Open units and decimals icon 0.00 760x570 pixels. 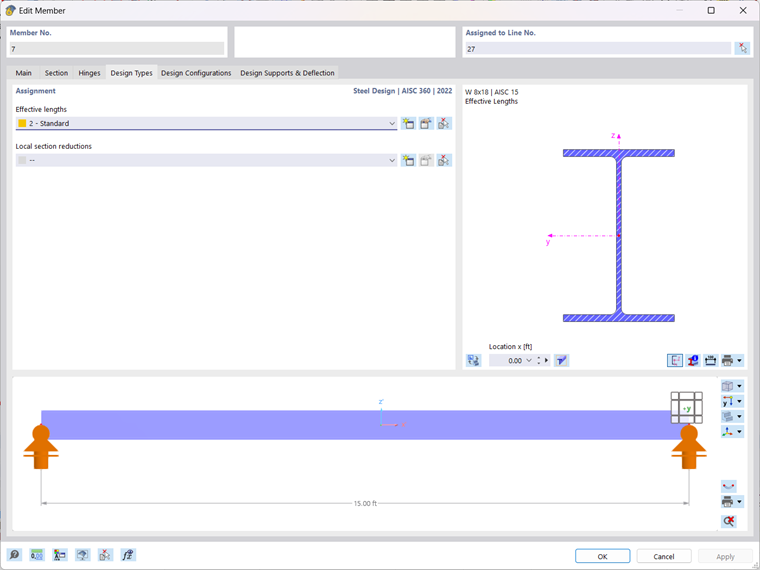point(37,555)
